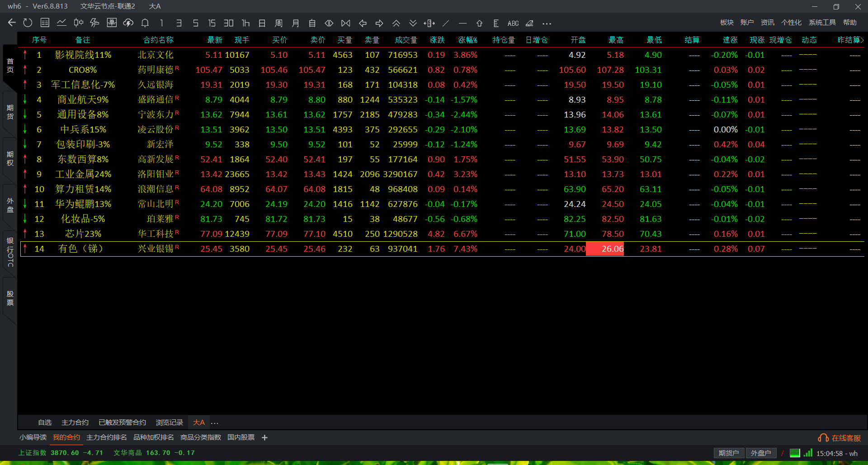Select the 1-minute period icon
Image resolution: width=868 pixels, height=465 pixels.
point(161,23)
